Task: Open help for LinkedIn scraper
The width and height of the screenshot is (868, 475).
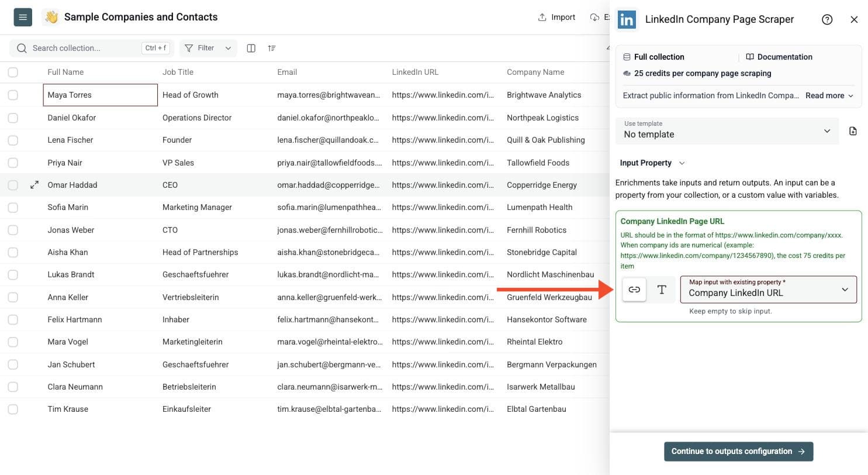Action: [827, 19]
